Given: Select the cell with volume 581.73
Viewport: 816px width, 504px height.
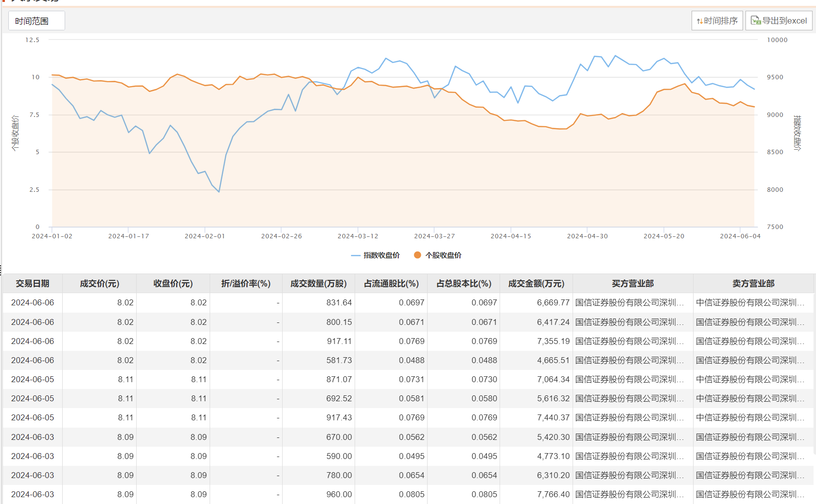Looking at the screenshot, I should 339,361.
